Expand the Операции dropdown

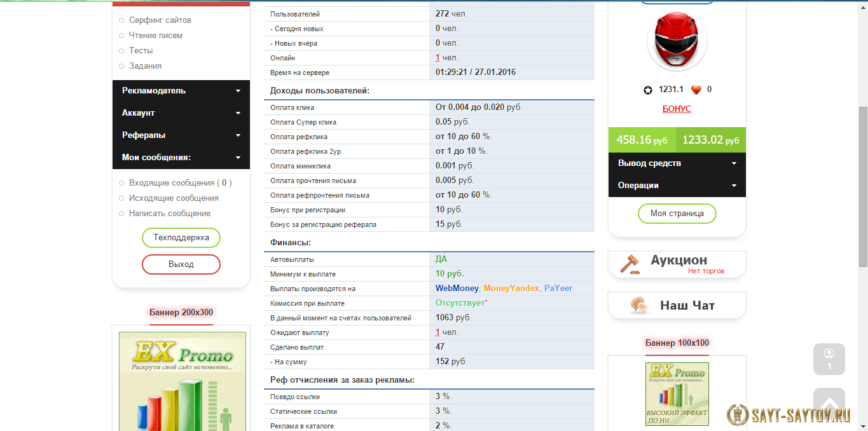pyautogui.click(x=677, y=186)
